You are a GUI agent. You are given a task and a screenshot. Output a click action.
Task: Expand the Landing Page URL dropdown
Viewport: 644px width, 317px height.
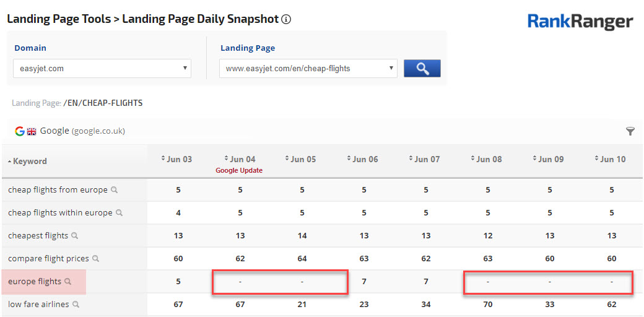click(x=308, y=69)
